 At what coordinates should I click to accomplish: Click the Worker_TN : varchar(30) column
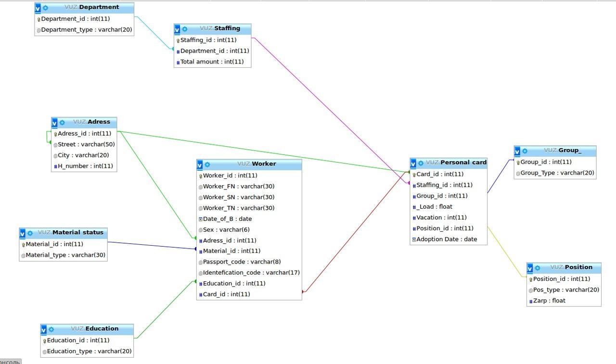tap(249, 208)
